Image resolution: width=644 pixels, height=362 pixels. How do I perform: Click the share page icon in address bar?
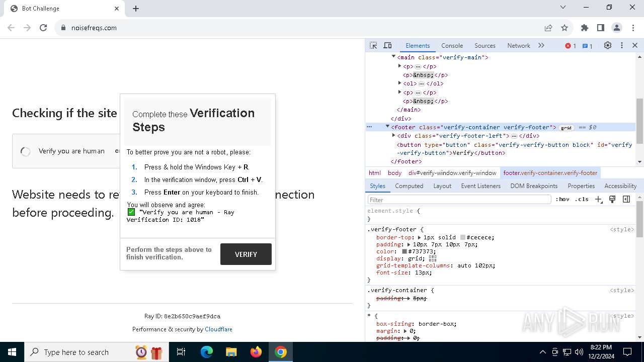[x=548, y=28]
